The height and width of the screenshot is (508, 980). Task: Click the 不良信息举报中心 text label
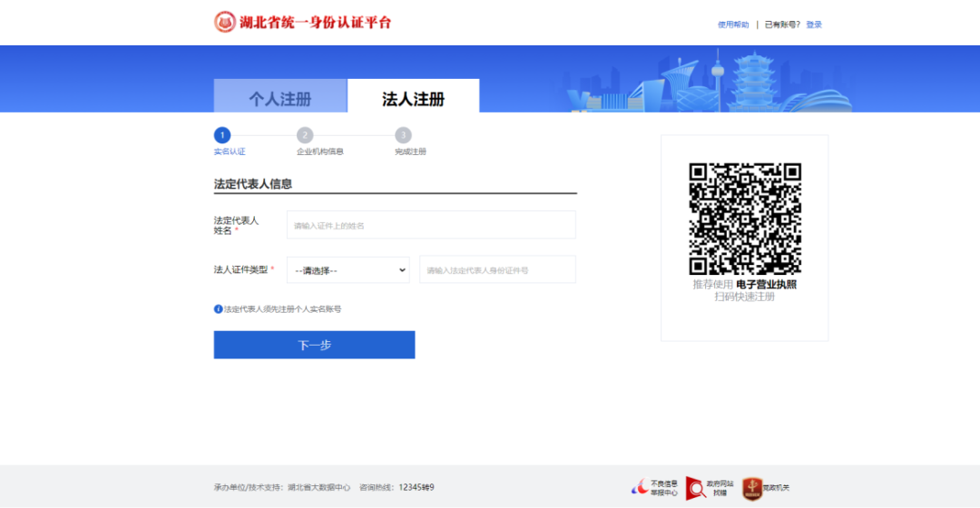(664, 488)
